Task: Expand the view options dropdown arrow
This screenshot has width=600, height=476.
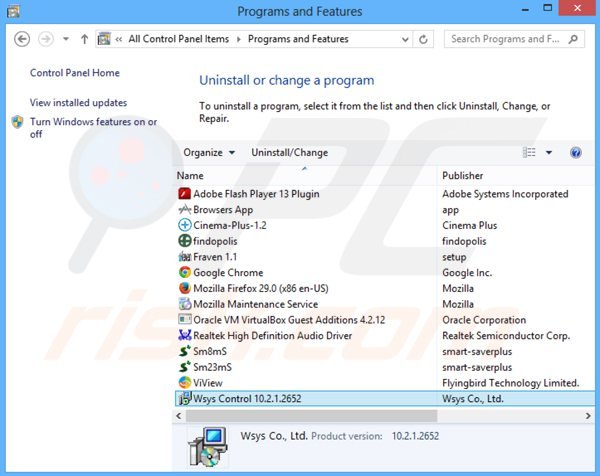Action: coord(549,153)
